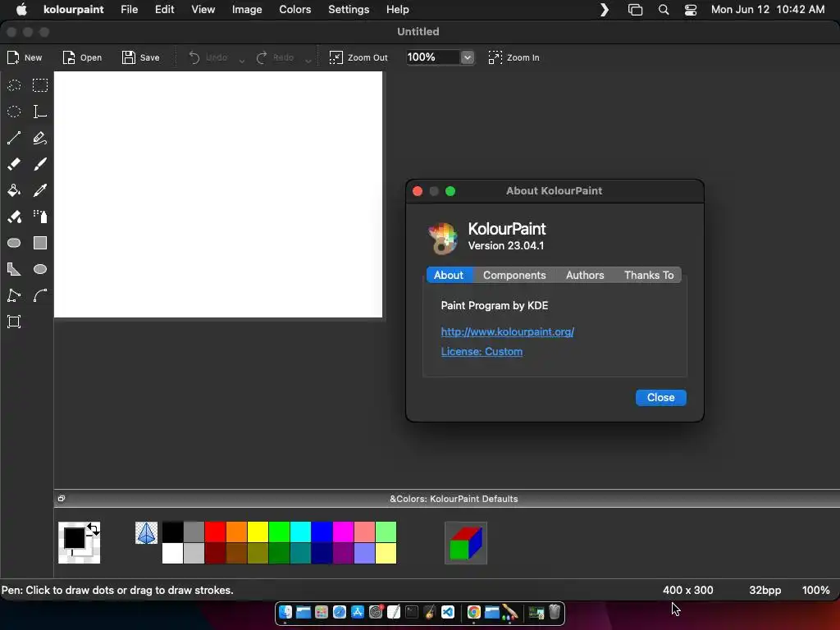The image size is (840, 630).
Task: Expand the Redo history arrow
Action: 308,60
